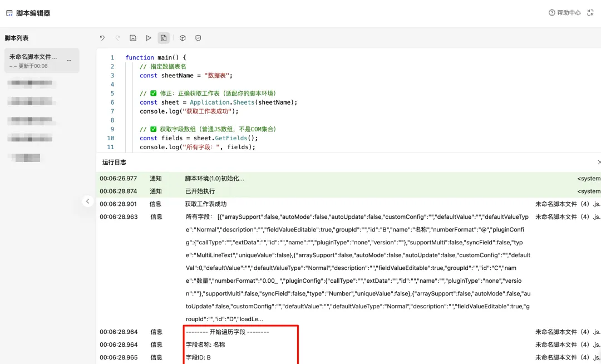Select the 获取工作表成功 log row
The image size is (601, 364).
pos(348,204)
